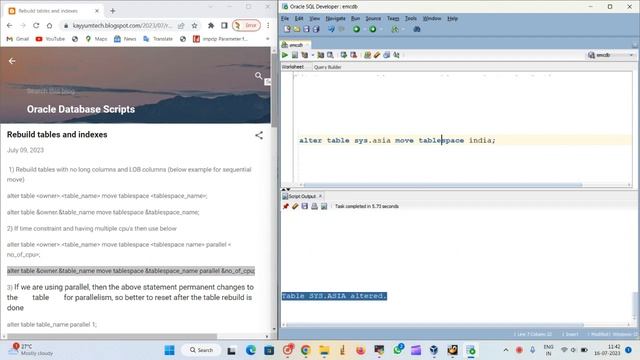
Task: Open the Translate bookmark
Action: (158, 39)
